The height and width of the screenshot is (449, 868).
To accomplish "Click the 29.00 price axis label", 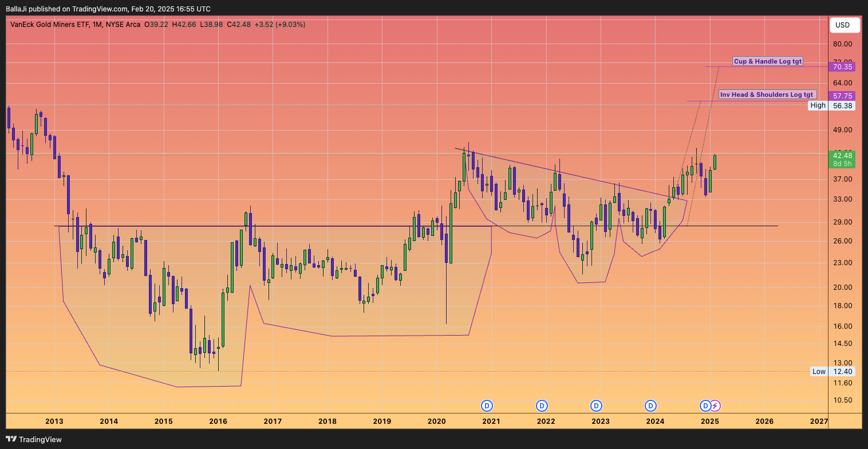I will (843, 222).
